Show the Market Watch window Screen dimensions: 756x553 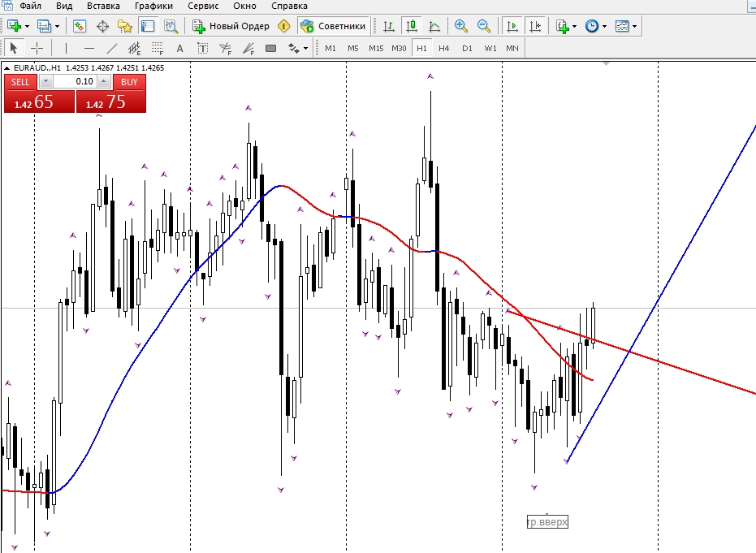80,26
